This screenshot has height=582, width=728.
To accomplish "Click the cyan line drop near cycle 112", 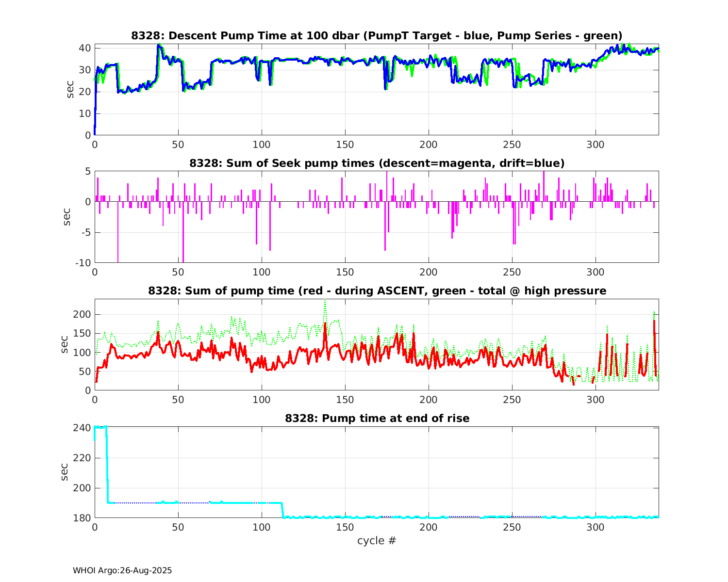I will (x=282, y=510).
